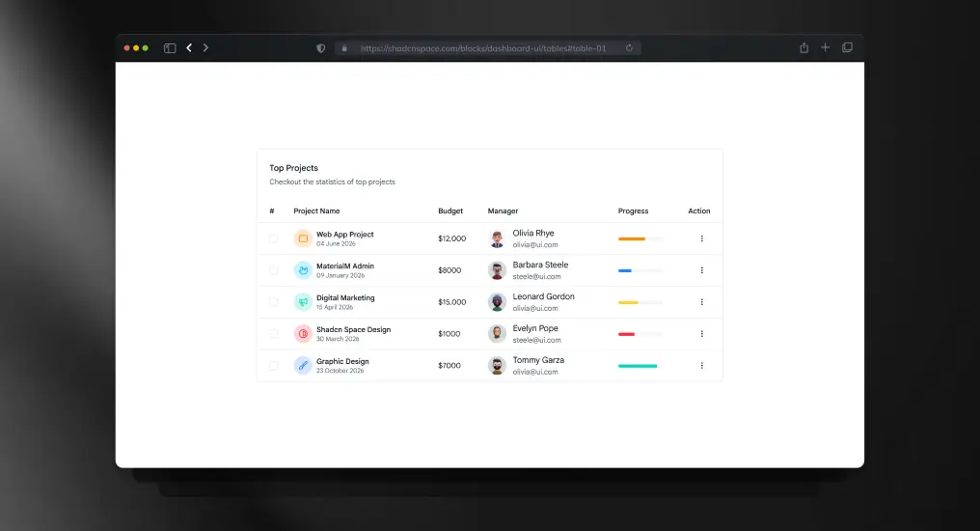Select the Digital Marketing row checkbox
The image size is (980, 531).
click(x=273, y=302)
